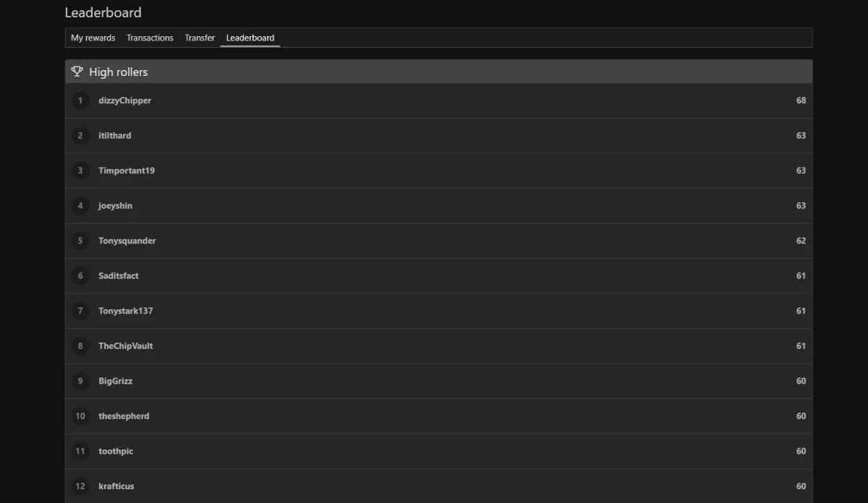The image size is (868, 503).
Task: Click rank badge 7 next to Tonystark137
Action: tap(80, 311)
